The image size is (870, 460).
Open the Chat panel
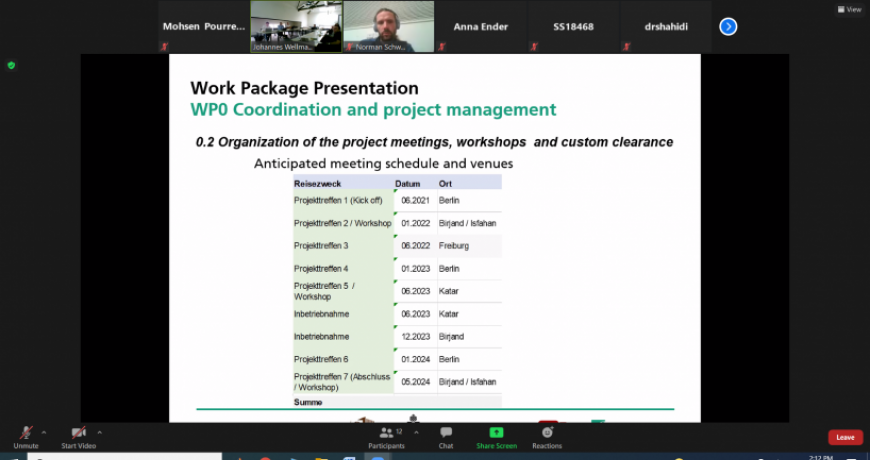[x=446, y=437]
